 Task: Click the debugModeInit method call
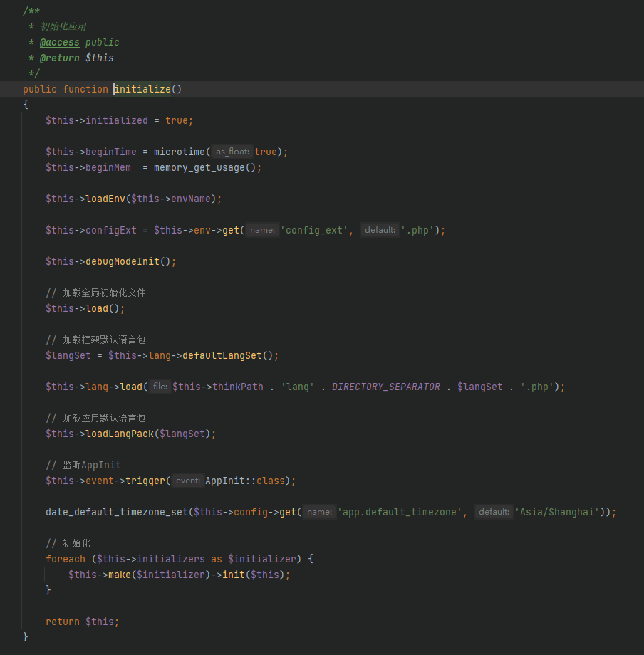click(x=123, y=261)
